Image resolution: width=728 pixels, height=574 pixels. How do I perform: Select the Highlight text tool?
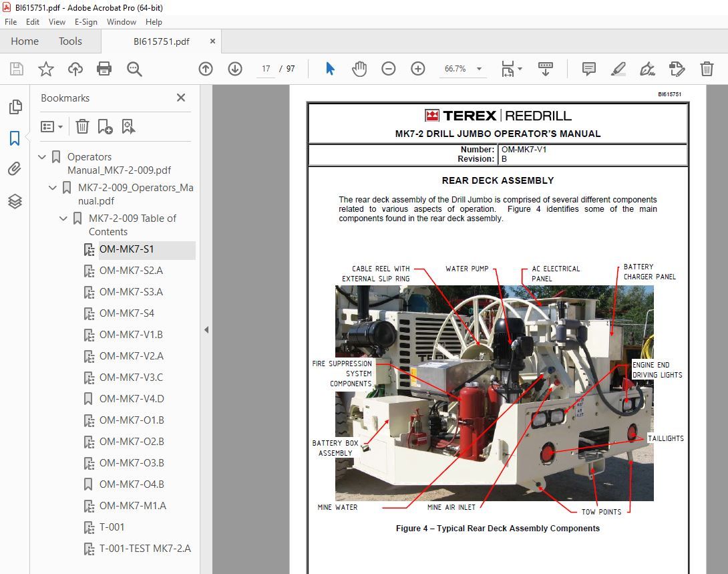617,69
